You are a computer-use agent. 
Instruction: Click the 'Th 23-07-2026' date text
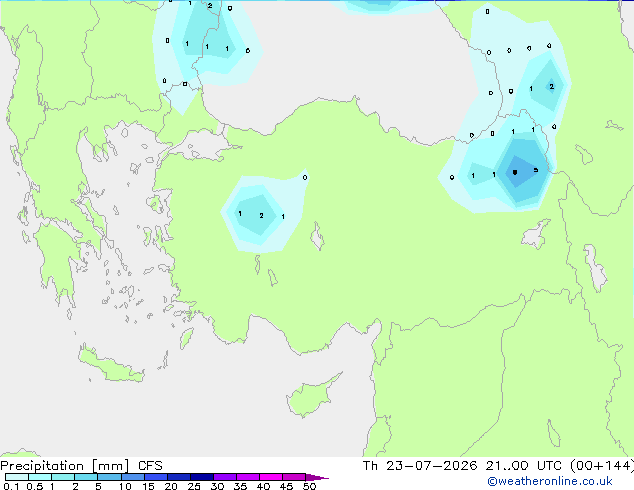[420, 466]
